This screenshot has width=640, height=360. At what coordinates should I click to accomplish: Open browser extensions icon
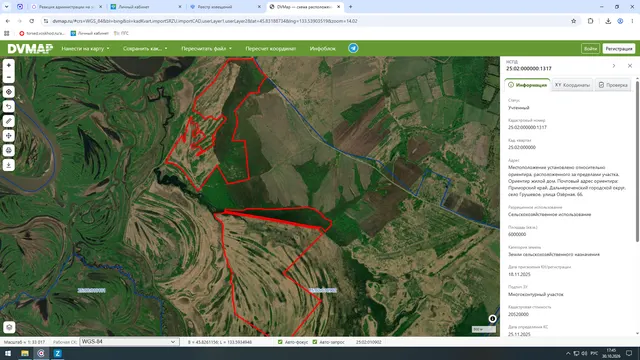[x=590, y=21]
